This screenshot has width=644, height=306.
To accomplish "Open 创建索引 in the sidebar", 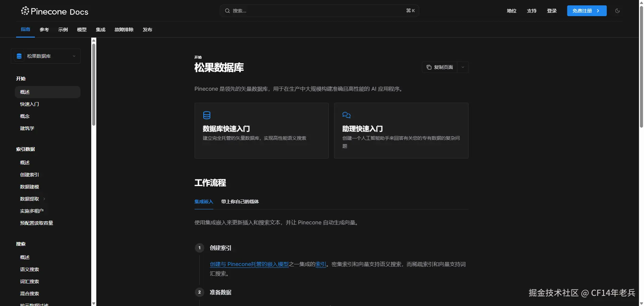I will [x=48, y=175].
